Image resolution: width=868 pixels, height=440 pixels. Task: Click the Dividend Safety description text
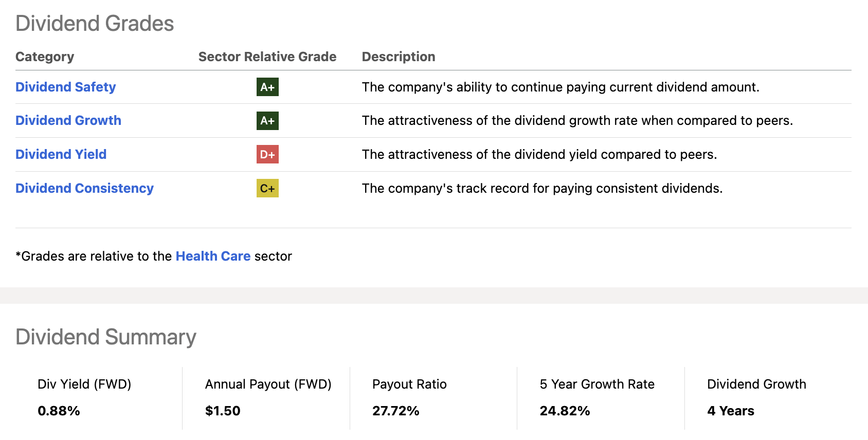pyautogui.click(x=560, y=87)
